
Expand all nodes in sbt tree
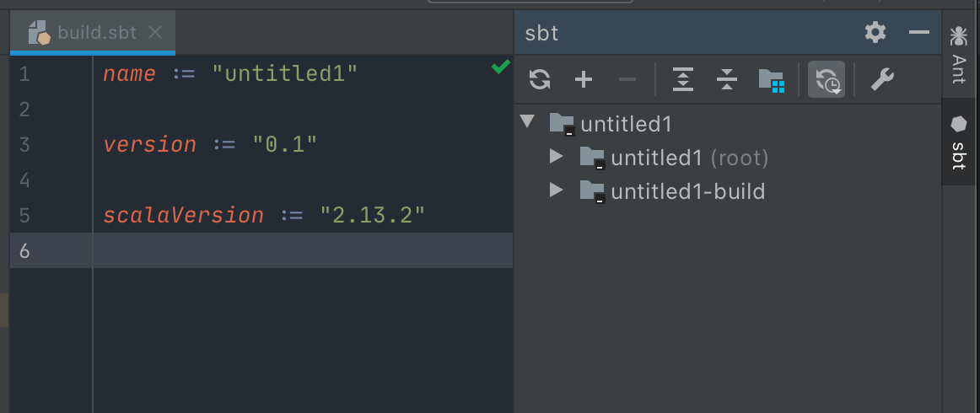[x=682, y=80]
